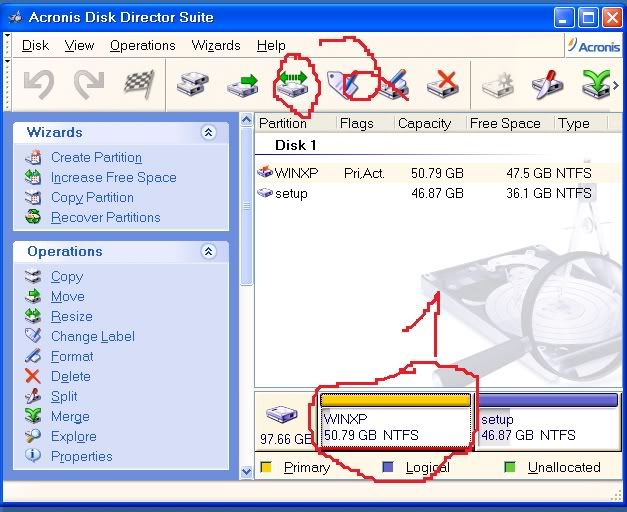The image size is (627, 512).
Task: Click the Split partition toolbar icon
Action: [x=547, y=84]
